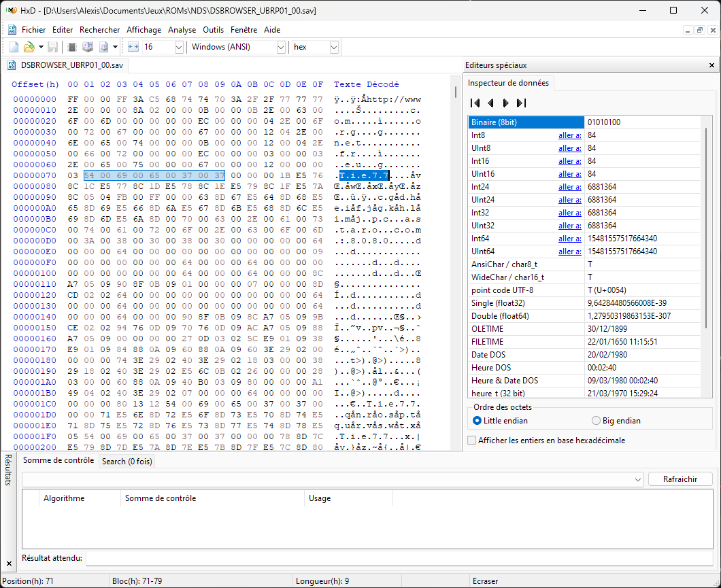
Task: Open the bytes-per-row dropdown showing 16
Action: pos(179,47)
